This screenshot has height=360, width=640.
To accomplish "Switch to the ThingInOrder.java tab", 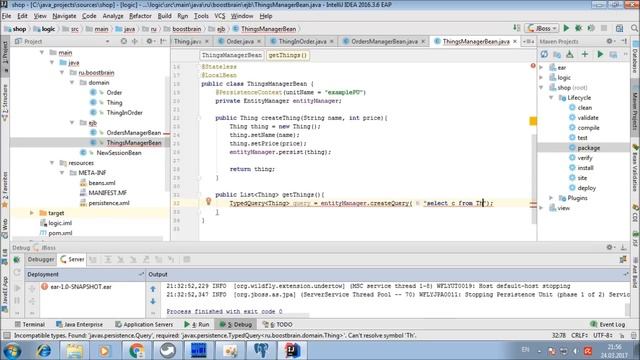I will click(x=302, y=41).
